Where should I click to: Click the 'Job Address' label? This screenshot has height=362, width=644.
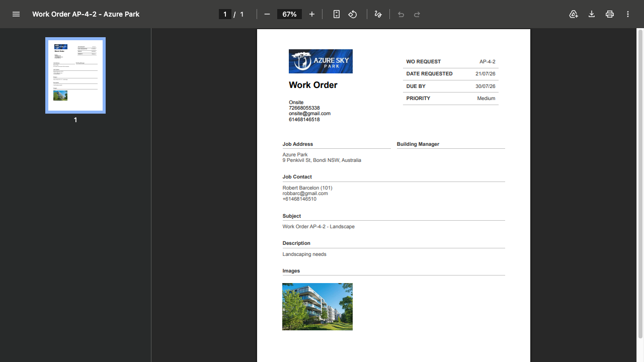click(298, 144)
